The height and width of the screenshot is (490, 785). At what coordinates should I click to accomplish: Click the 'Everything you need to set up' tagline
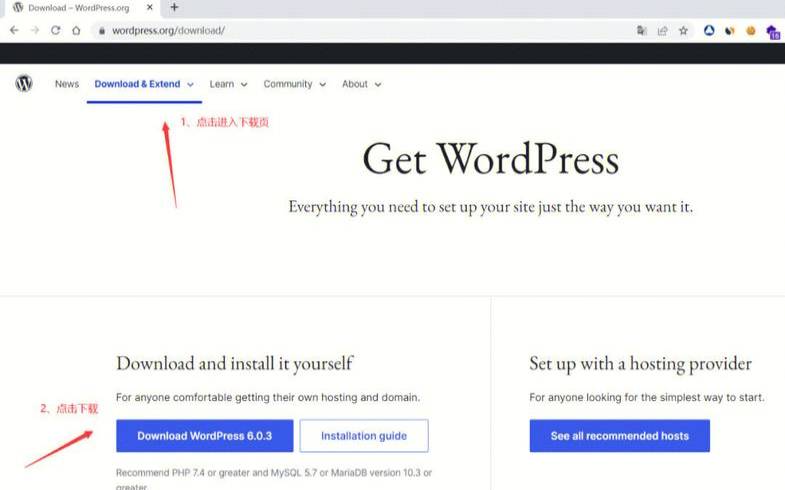coord(491,207)
